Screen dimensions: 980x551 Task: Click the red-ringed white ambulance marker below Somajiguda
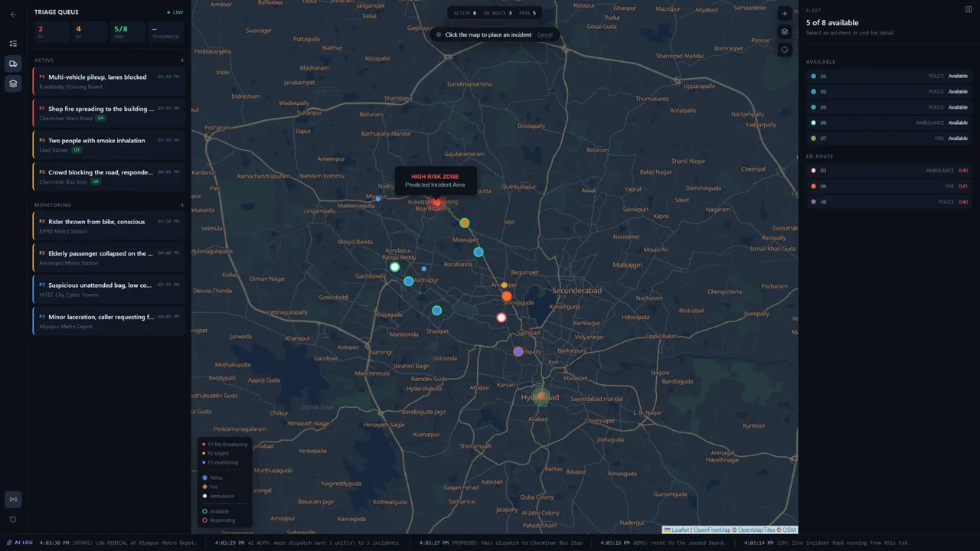pos(501,318)
